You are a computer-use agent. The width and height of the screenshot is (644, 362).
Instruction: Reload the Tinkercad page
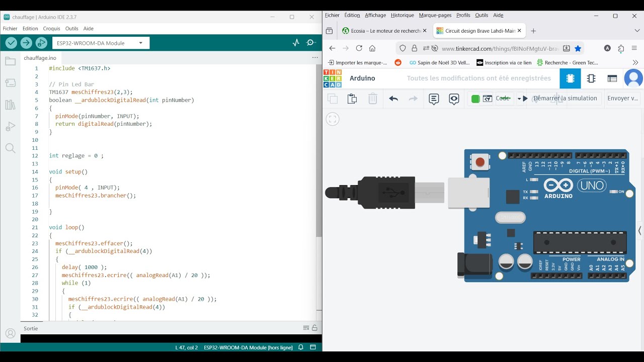coord(359,48)
